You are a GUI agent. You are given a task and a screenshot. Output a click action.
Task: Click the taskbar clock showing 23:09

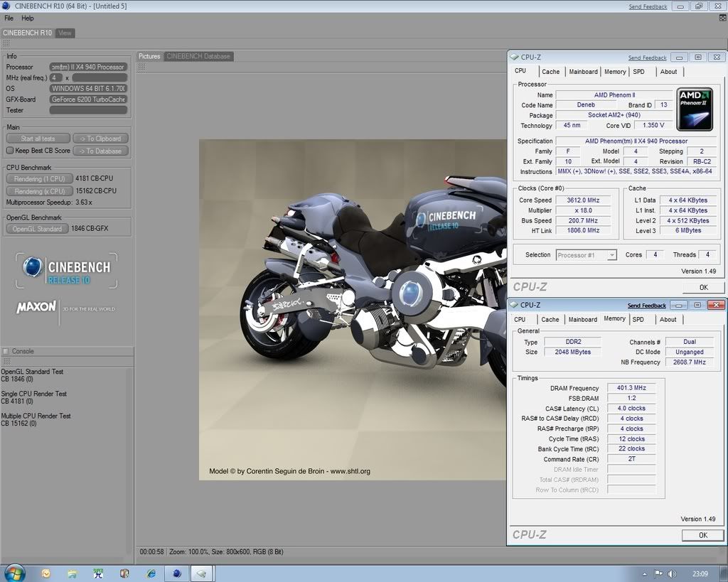tap(700, 573)
